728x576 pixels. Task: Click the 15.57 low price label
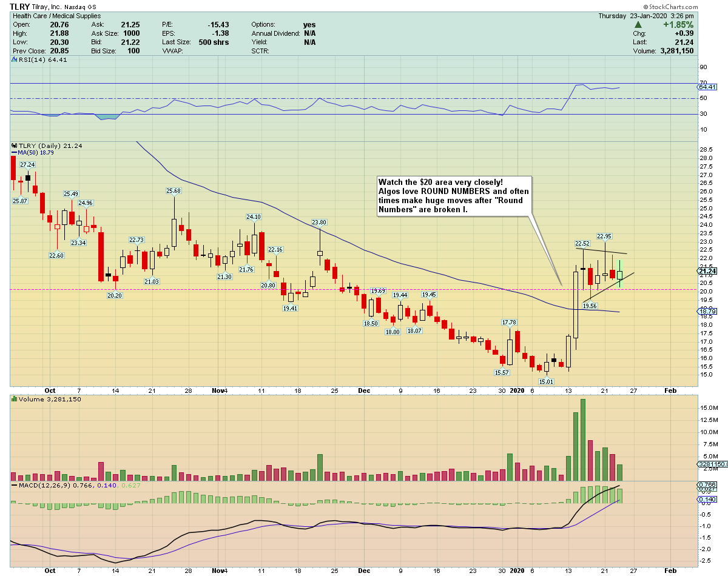pyautogui.click(x=502, y=372)
